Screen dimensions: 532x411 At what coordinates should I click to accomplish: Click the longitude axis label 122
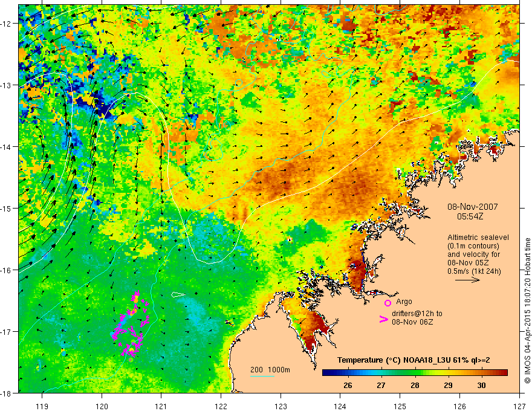221,406
